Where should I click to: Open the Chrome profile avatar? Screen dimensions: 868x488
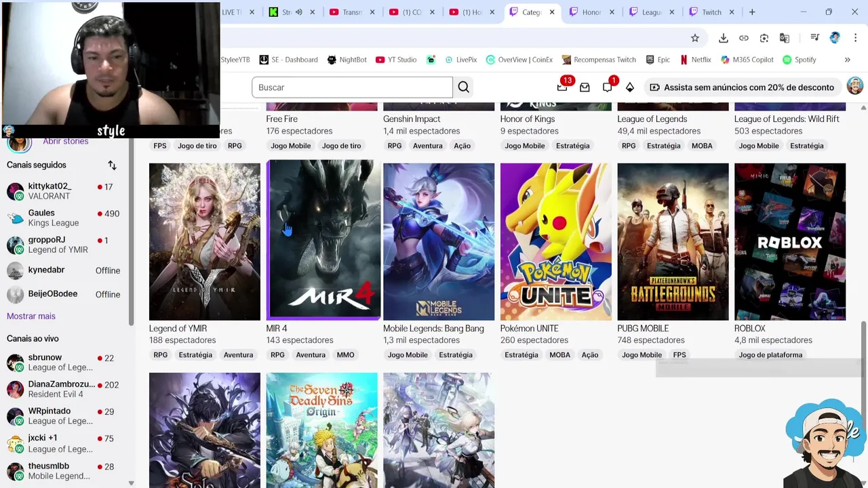tap(835, 38)
